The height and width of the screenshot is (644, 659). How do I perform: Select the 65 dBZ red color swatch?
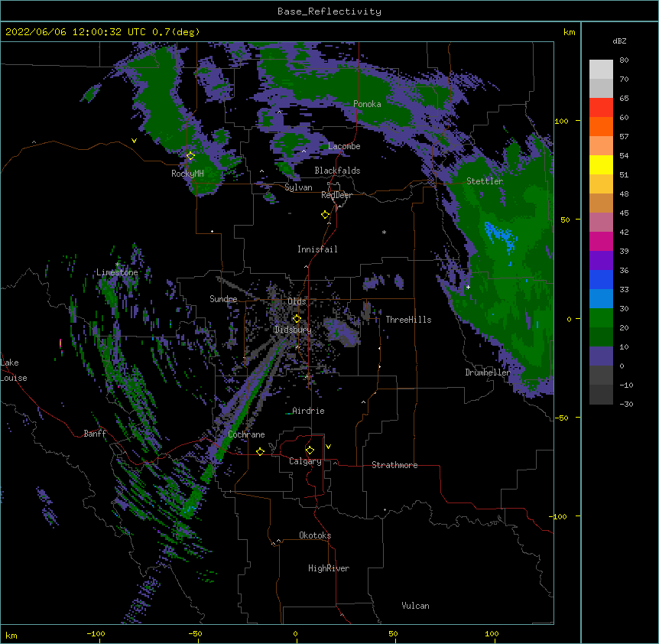[601, 107]
